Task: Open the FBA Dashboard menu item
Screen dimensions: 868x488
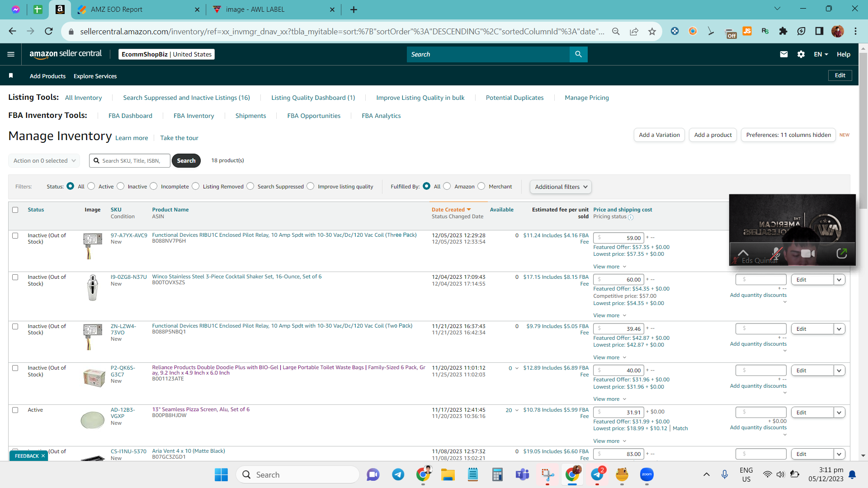Action: [130, 116]
